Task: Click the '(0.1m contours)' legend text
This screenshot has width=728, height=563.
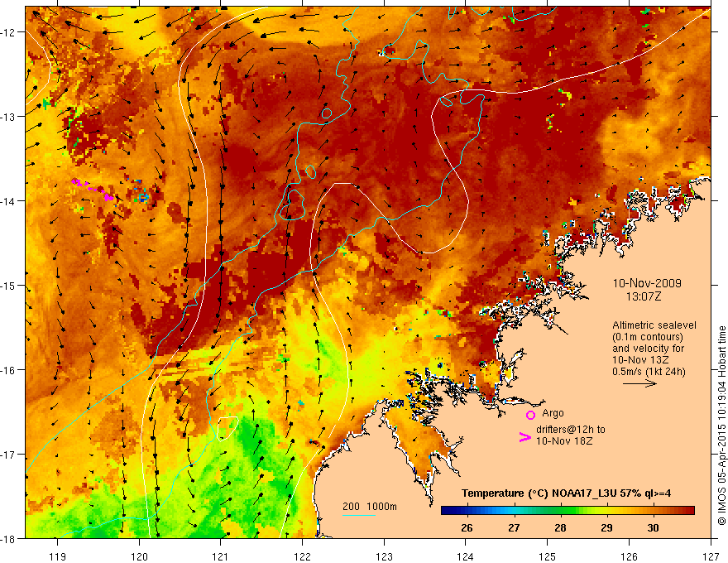Action: [648, 337]
